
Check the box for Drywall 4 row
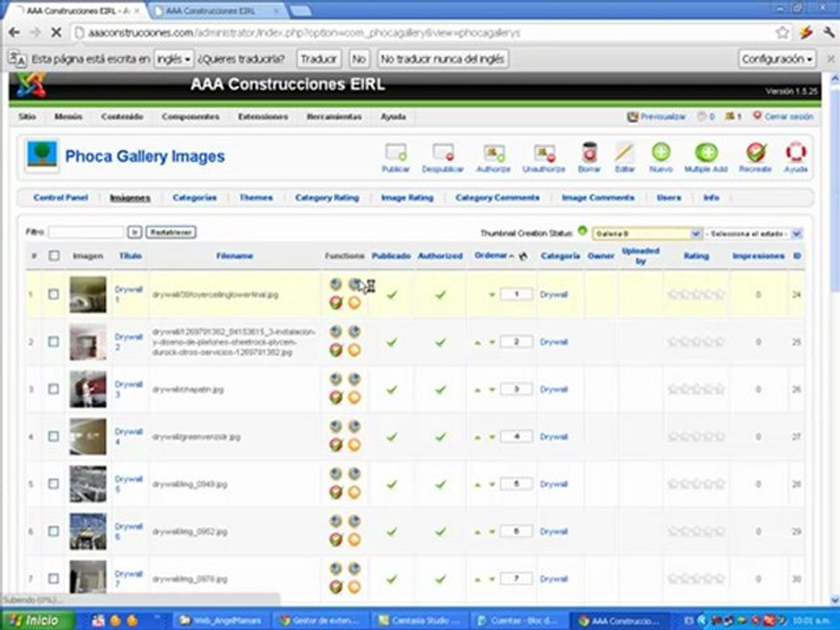[x=53, y=437]
